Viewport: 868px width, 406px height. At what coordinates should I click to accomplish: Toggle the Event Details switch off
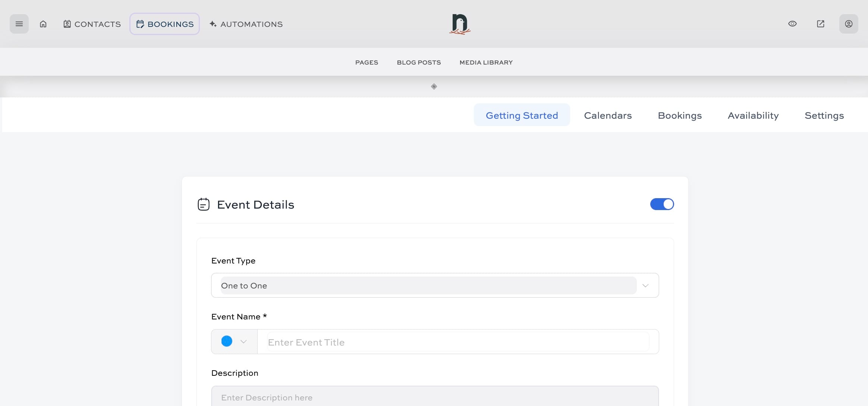point(662,204)
